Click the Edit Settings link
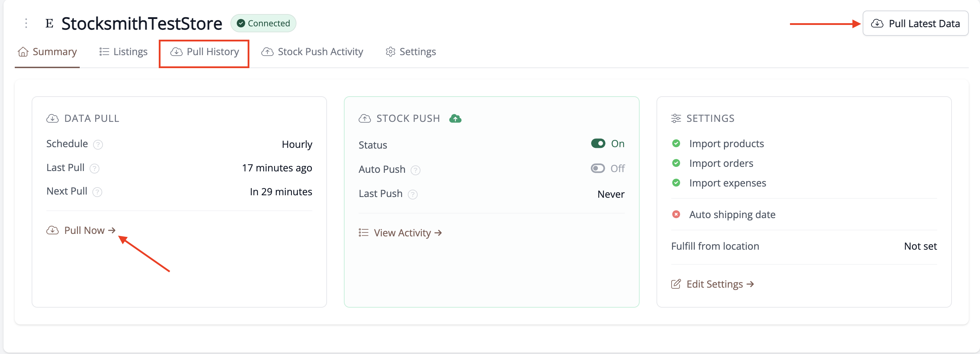Viewport: 980px width, 354px height. (713, 284)
